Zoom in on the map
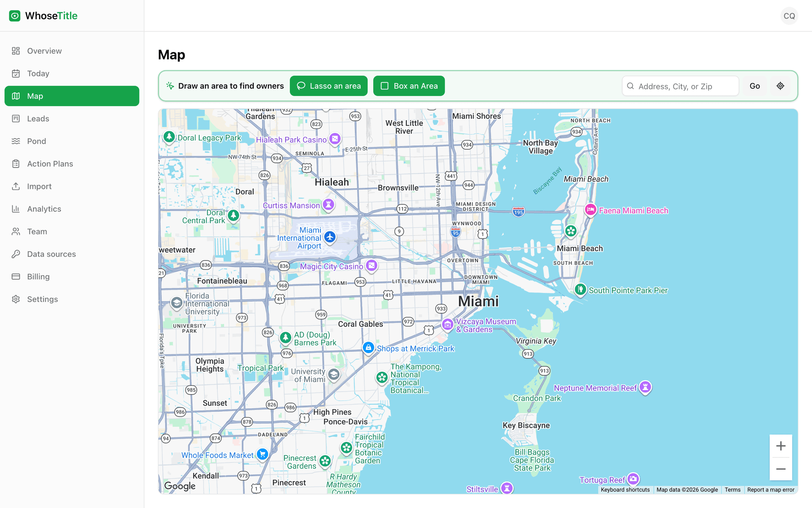Viewport: 812px width, 508px height. pyautogui.click(x=781, y=446)
